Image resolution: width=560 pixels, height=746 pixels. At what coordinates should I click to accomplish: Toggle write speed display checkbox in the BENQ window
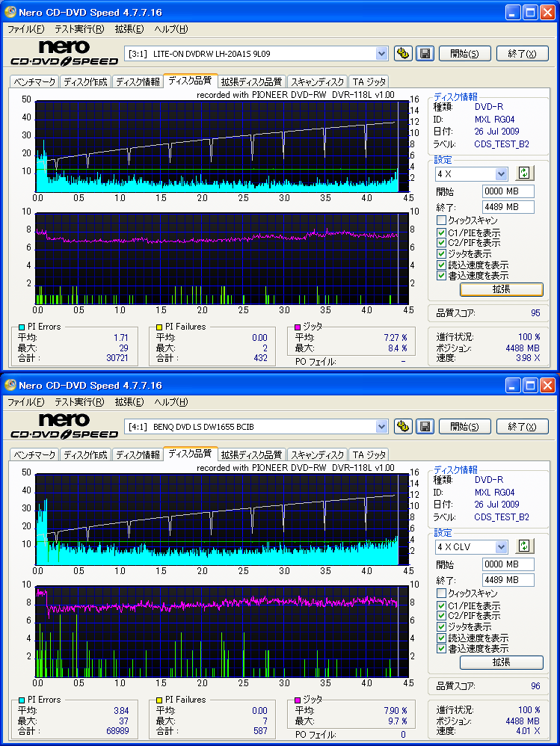coord(441,649)
